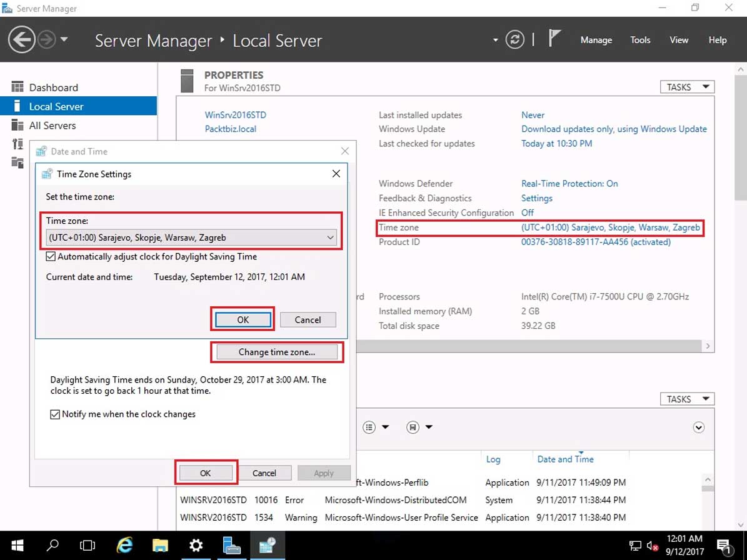Expand the Time zone dropdown list

[330, 237]
